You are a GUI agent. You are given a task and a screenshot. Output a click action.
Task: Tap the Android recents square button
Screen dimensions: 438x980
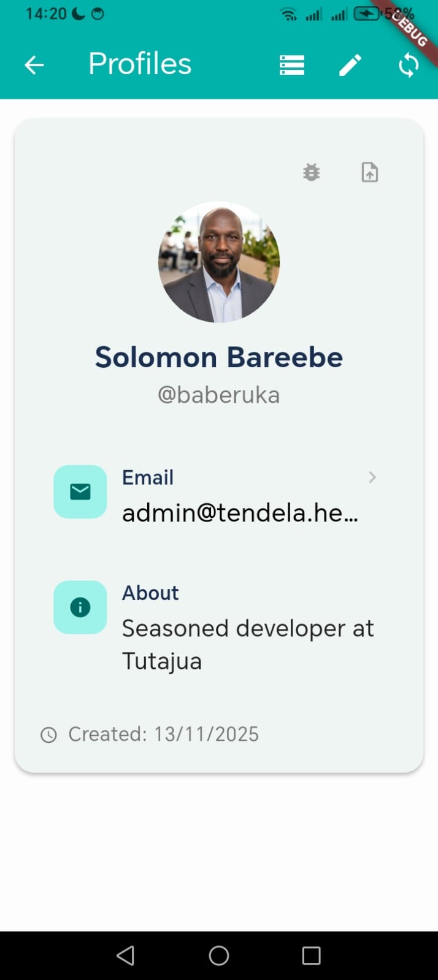click(x=312, y=955)
